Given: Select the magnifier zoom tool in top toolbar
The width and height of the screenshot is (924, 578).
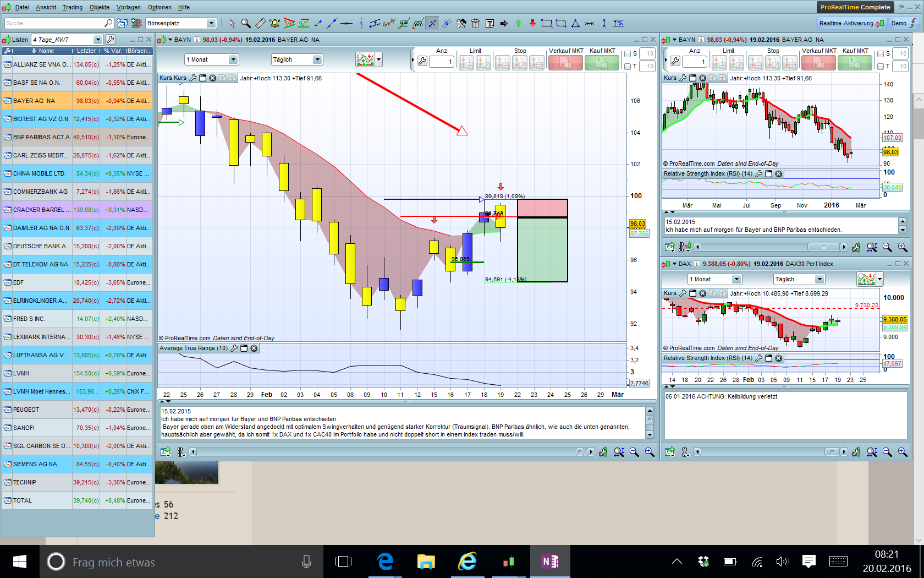Looking at the screenshot, I should [x=246, y=23].
